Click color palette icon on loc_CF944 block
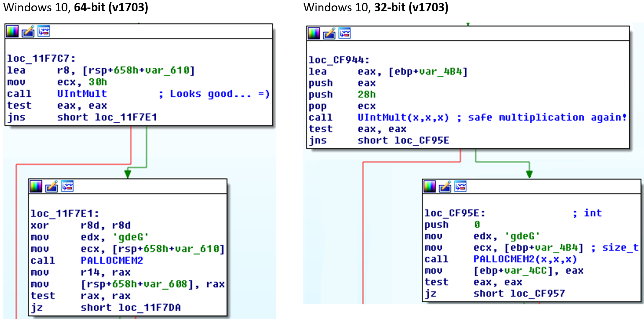644x319 pixels. click(x=314, y=33)
